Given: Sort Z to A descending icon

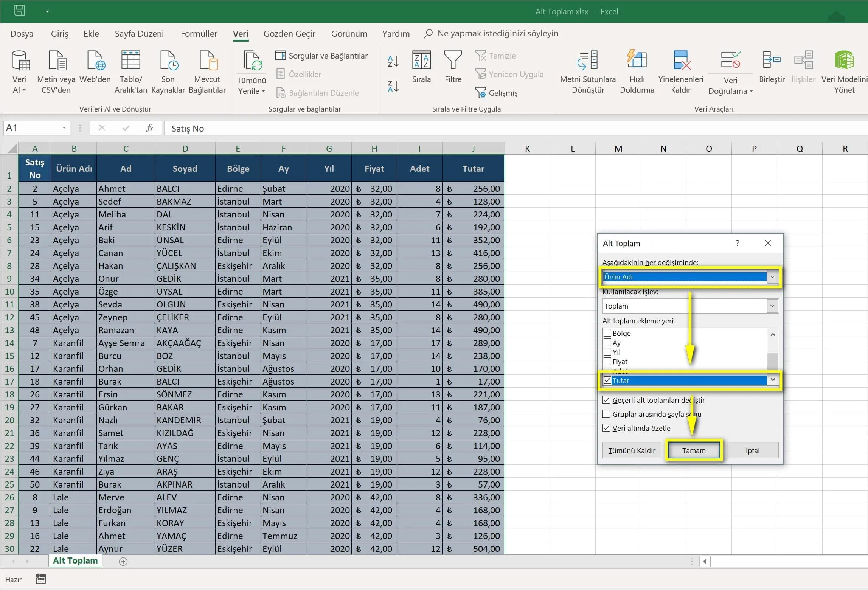Looking at the screenshot, I should (x=393, y=86).
